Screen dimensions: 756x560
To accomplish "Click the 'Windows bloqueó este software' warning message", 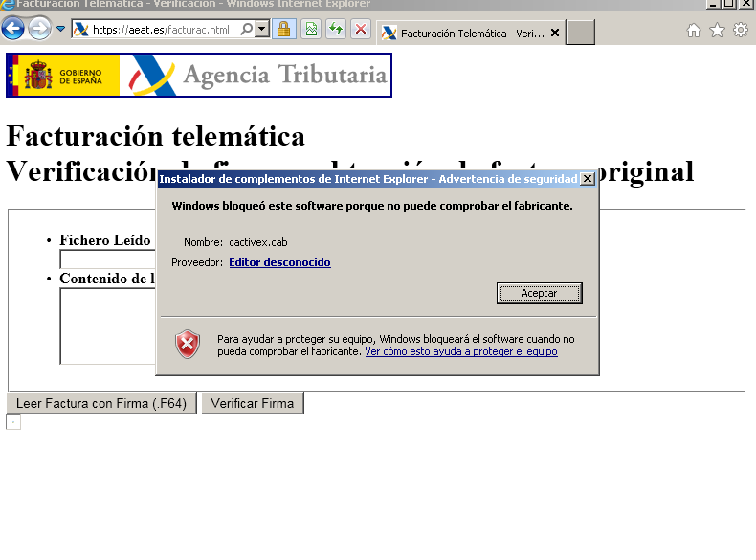I will (x=372, y=206).
